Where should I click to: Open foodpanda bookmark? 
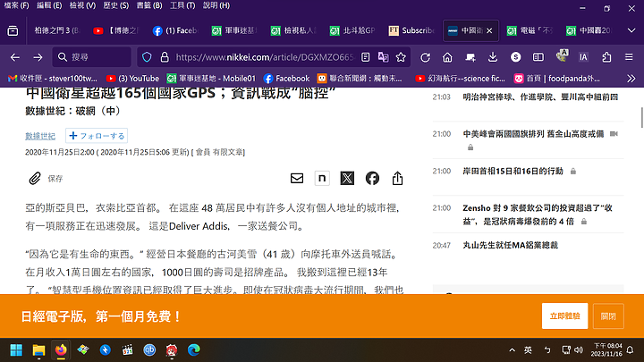tap(557, 79)
